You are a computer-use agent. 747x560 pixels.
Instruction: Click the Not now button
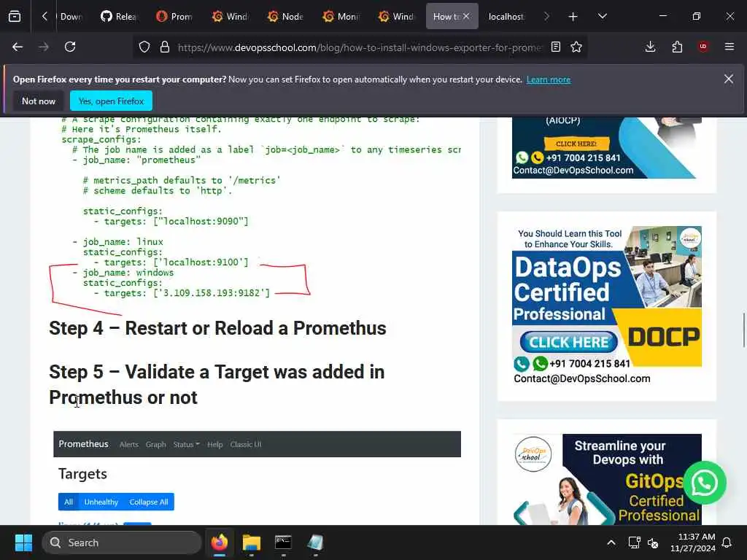pyautogui.click(x=39, y=101)
